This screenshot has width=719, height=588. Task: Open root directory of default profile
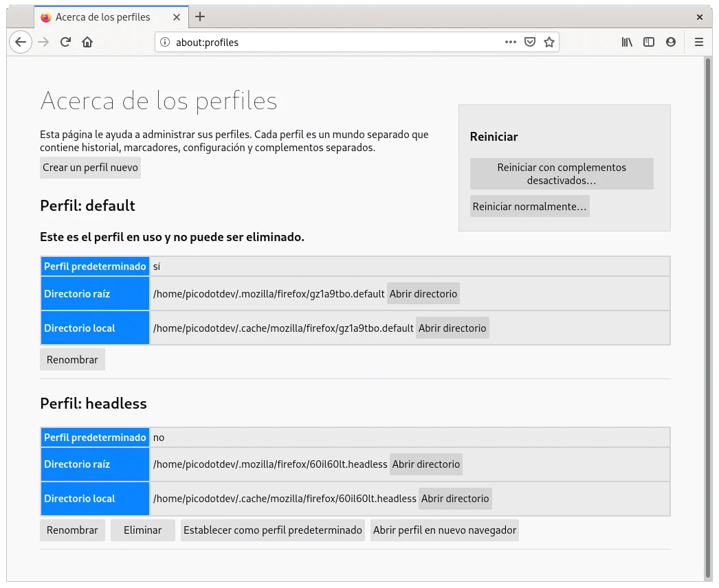[x=423, y=294]
